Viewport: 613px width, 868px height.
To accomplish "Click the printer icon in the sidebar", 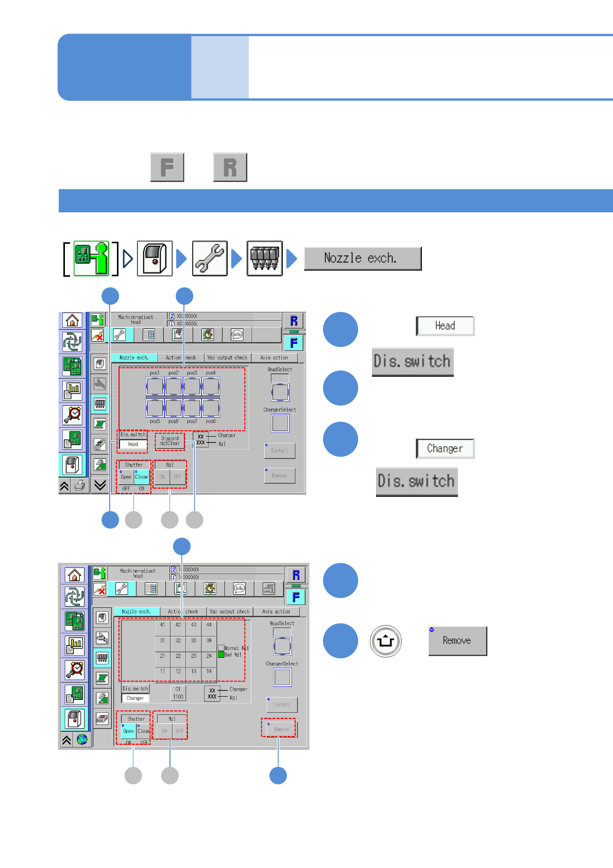I will click(80, 486).
